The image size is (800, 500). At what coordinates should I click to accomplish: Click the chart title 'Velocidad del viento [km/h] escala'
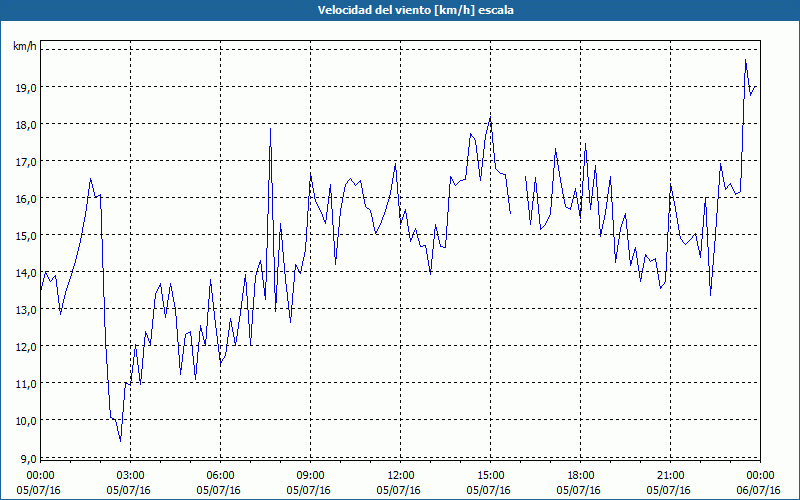tap(415, 10)
